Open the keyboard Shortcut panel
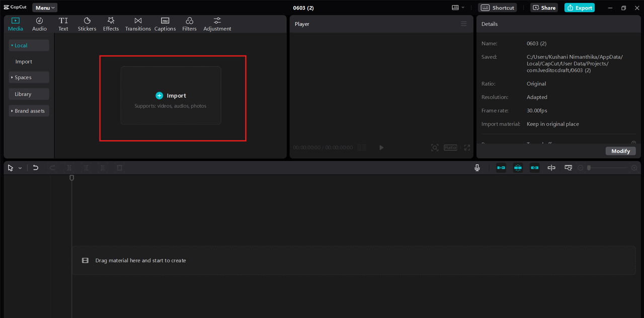The image size is (644, 318). 497,8
